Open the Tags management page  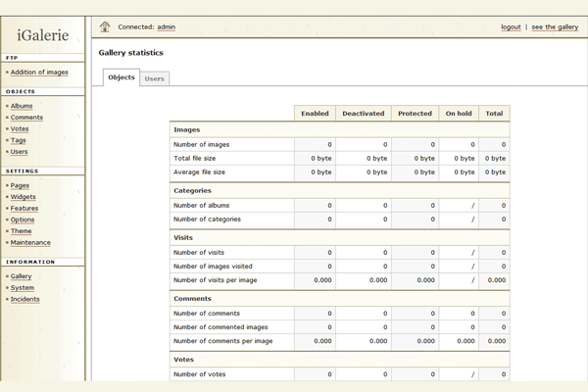[19, 140]
